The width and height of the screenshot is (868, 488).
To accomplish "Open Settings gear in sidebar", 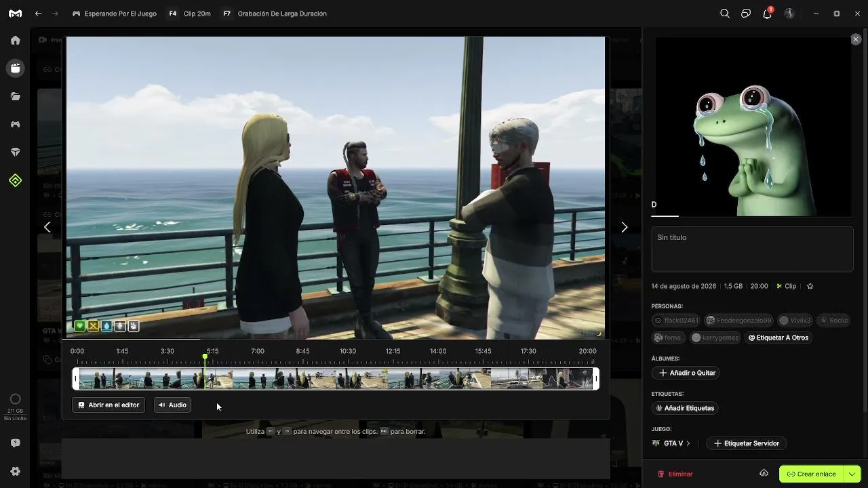I will pos(16,471).
